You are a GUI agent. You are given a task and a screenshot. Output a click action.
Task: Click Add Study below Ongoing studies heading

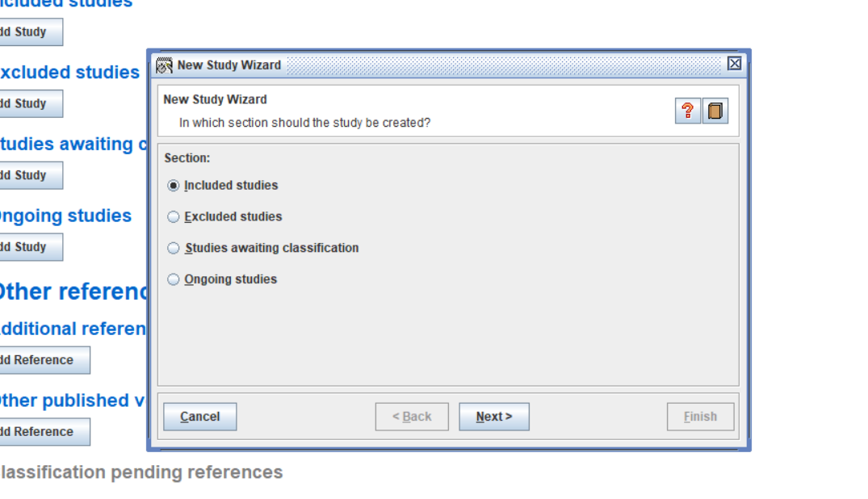click(28, 247)
